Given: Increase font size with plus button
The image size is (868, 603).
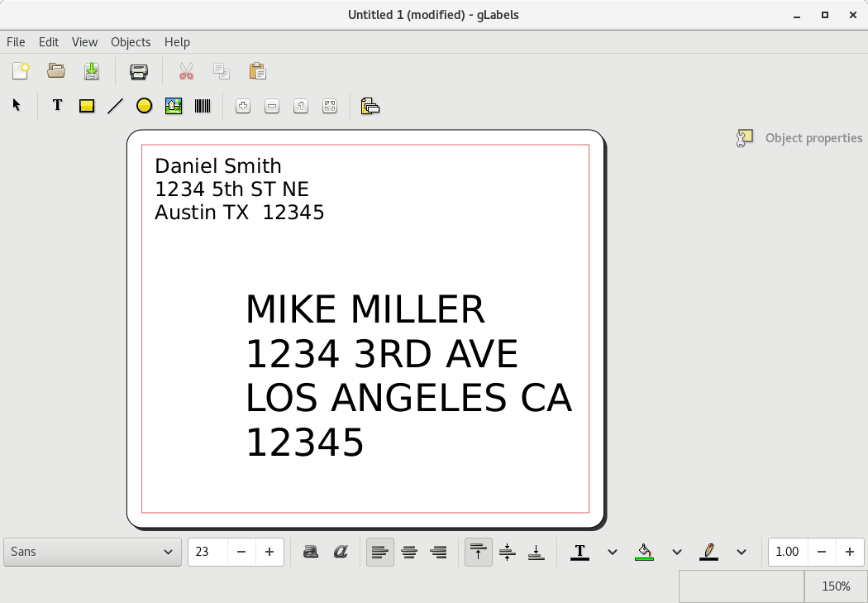Looking at the screenshot, I should click(269, 552).
